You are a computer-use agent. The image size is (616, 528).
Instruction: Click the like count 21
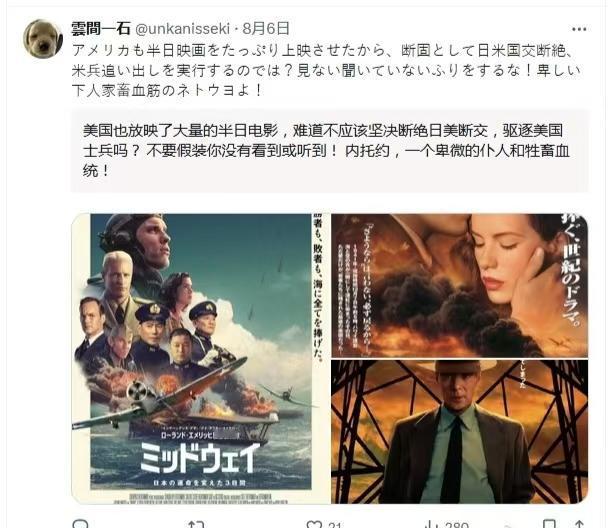335,525
